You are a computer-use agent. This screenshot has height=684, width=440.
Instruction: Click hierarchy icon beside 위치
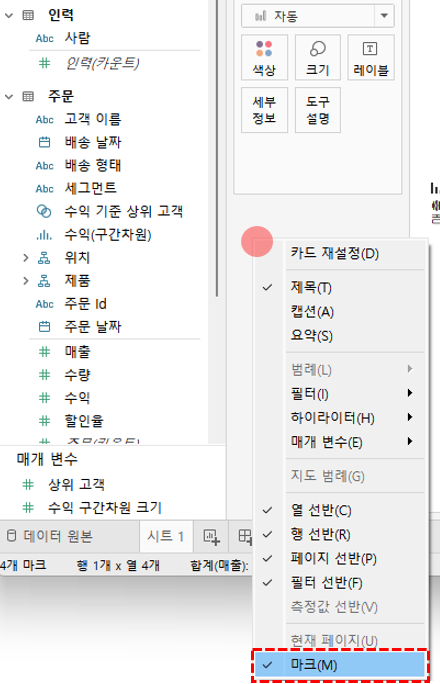point(44,258)
